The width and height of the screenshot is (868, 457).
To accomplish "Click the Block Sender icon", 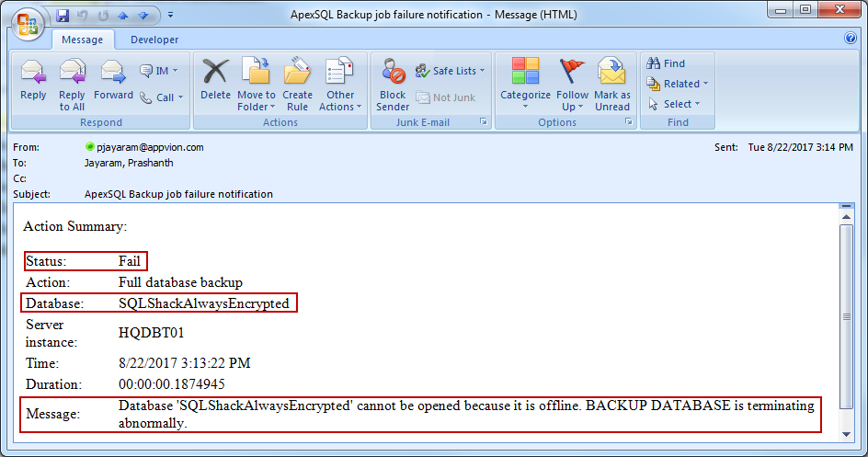I will click(x=393, y=85).
